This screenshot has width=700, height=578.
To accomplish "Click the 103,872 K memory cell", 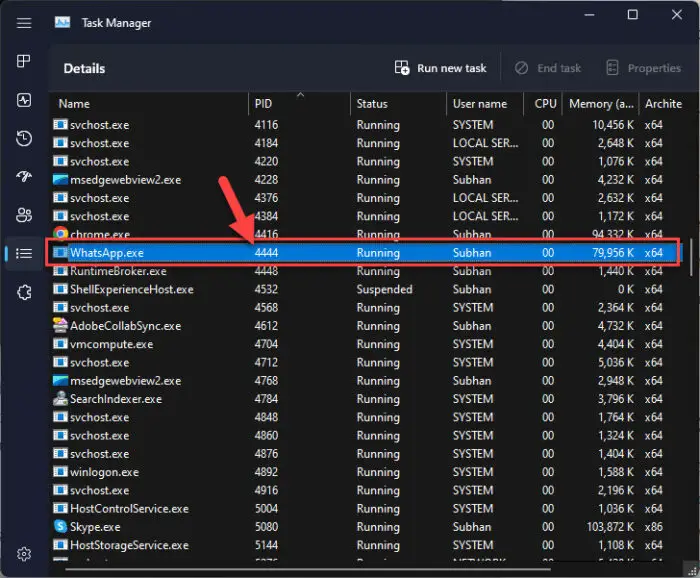I will click(x=610, y=527).
